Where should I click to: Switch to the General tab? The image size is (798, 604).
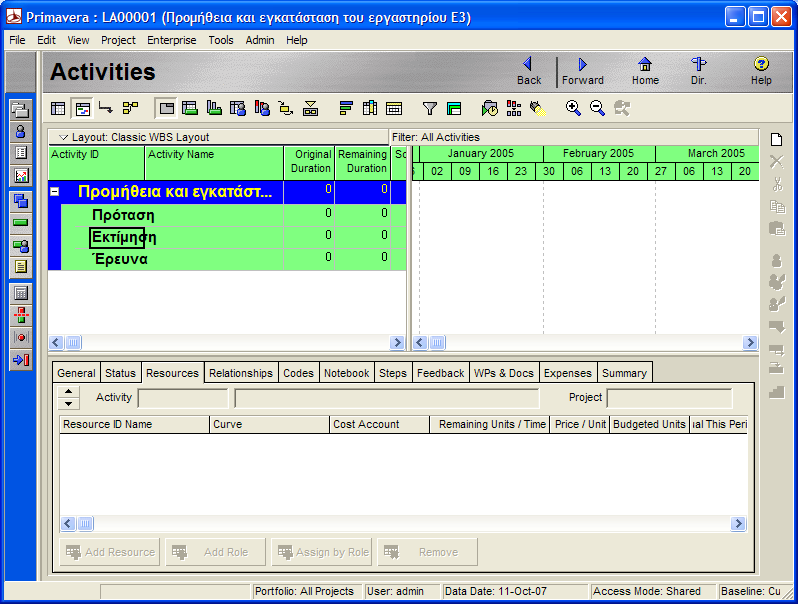click(x=76, y=373)
